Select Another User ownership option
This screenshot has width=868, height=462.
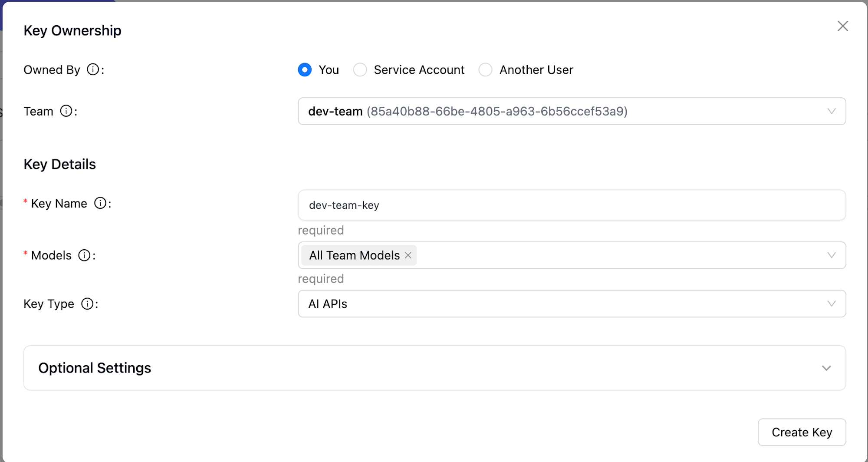[x=485, y=70]
